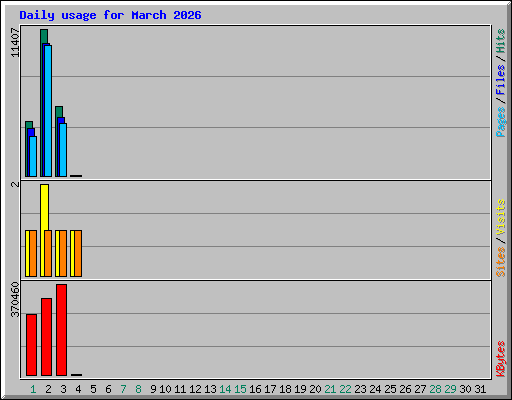
Task: Select the day 3 cyan Pages bar
Action: [x=63, y=150]
